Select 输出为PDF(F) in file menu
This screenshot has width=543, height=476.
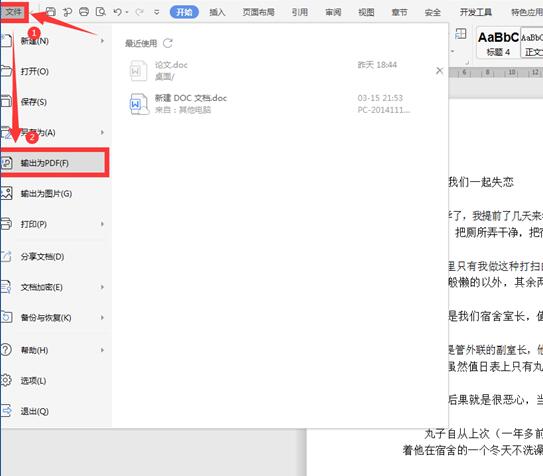[x=54, y=163]
